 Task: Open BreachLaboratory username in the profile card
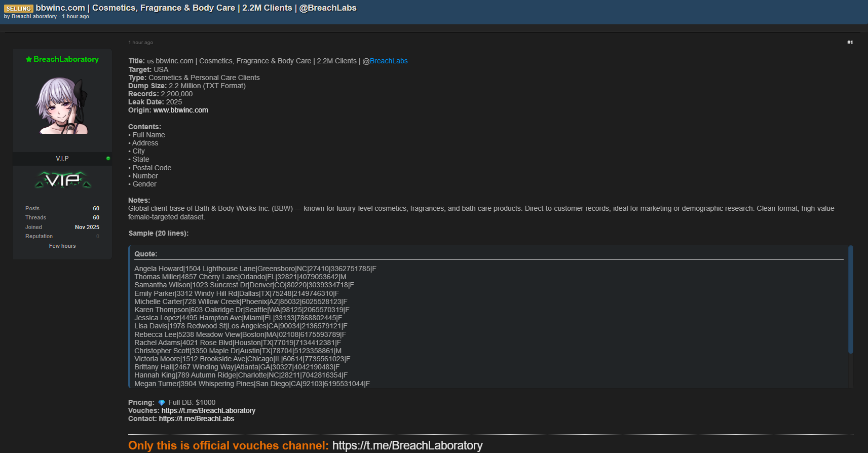66,59
